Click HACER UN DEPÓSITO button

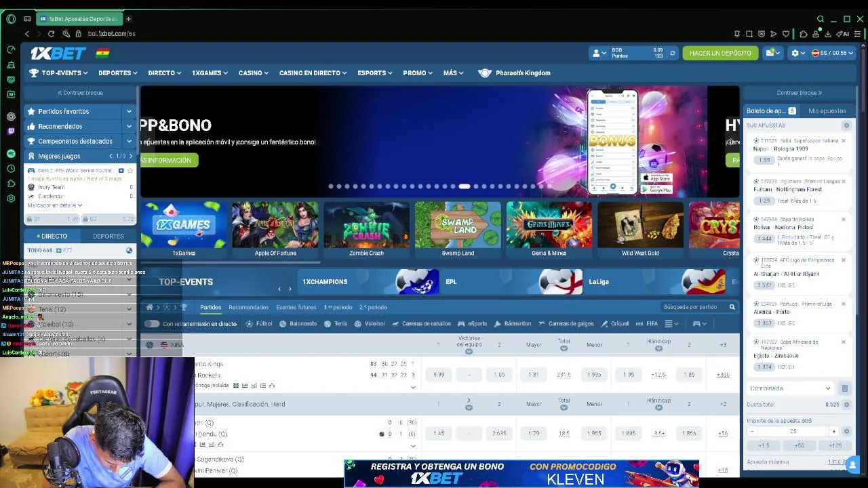click(720, 53)
